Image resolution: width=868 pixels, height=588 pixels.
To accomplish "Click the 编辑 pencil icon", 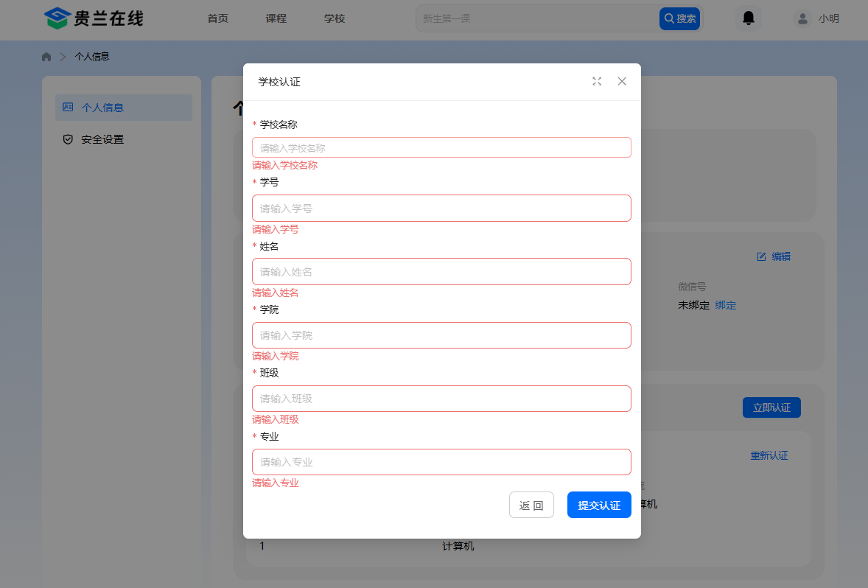I will click(762, 256).
